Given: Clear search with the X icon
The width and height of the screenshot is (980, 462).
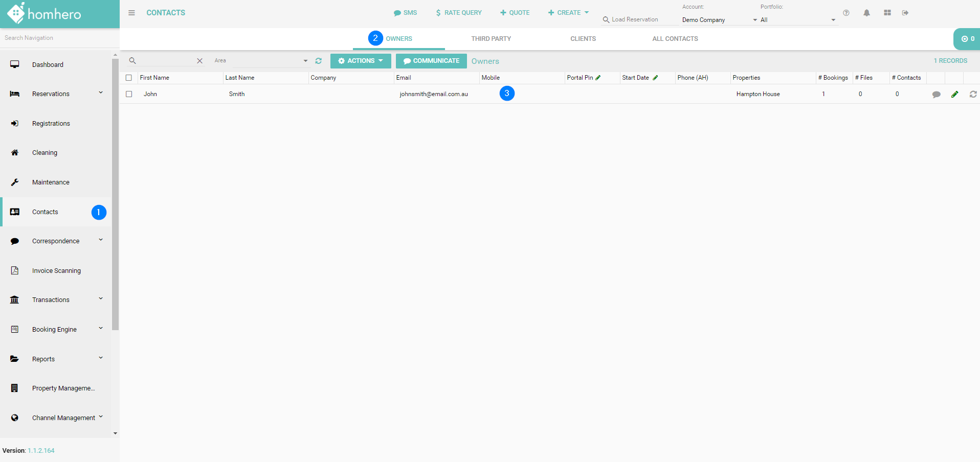Looking at the screenshot, I should 199,61.
